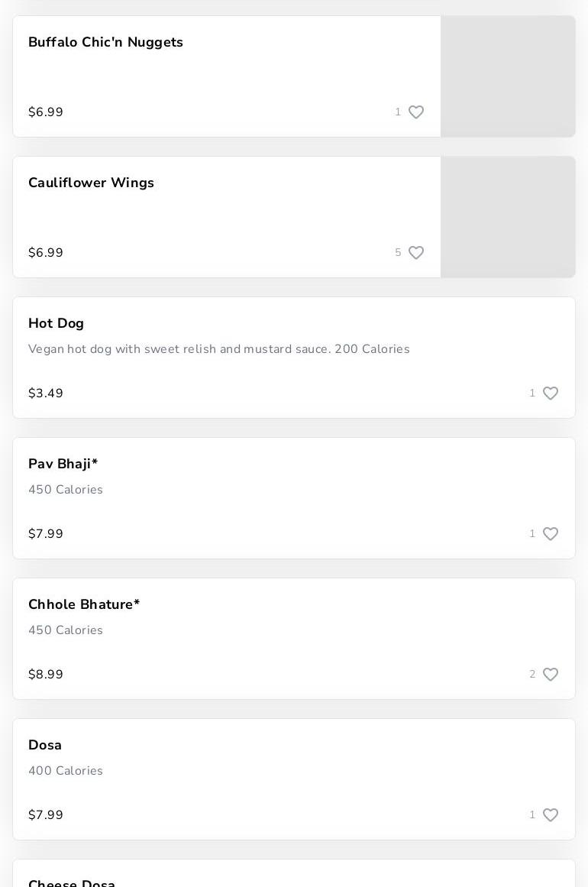The height and width of the screenshot is (887, 588).
Task: Click the Buffalo Chic'n Nuggets image placeholder
Action: tap(508, 76)
